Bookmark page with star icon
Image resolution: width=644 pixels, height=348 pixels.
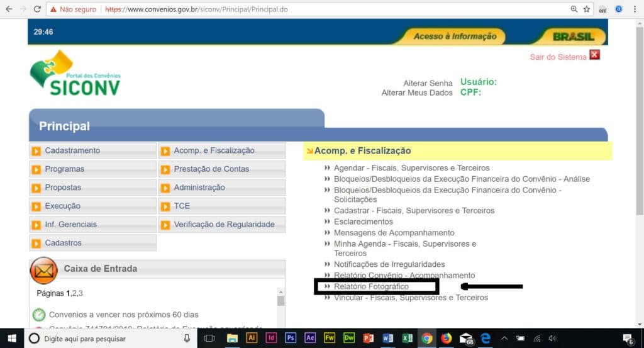point(587,9)
